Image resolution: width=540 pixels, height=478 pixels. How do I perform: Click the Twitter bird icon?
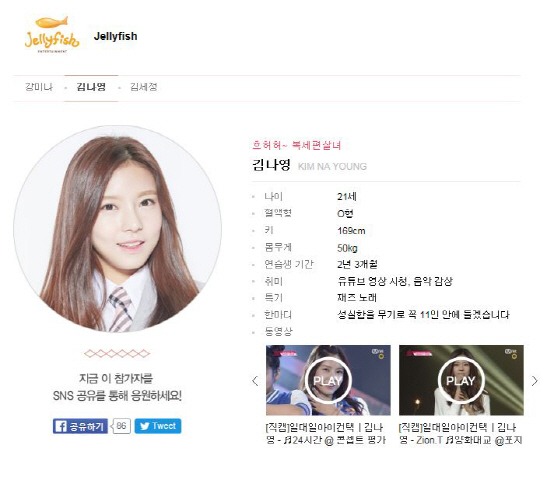point(145,426)
